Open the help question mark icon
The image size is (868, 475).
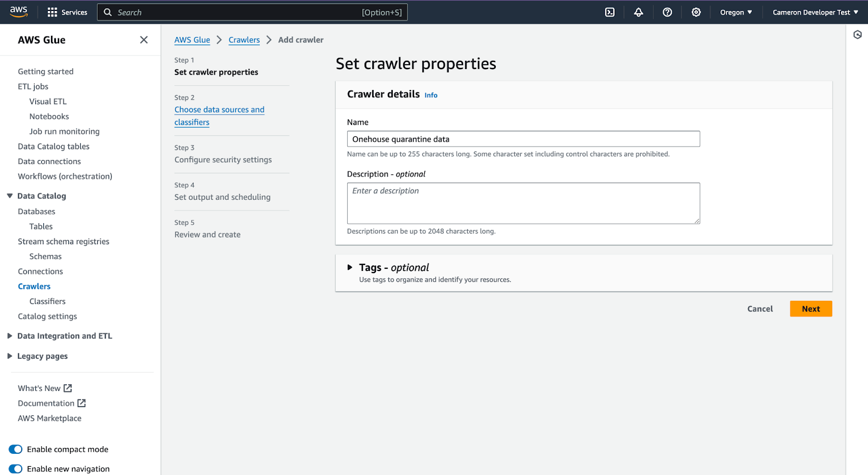(667, 12)
